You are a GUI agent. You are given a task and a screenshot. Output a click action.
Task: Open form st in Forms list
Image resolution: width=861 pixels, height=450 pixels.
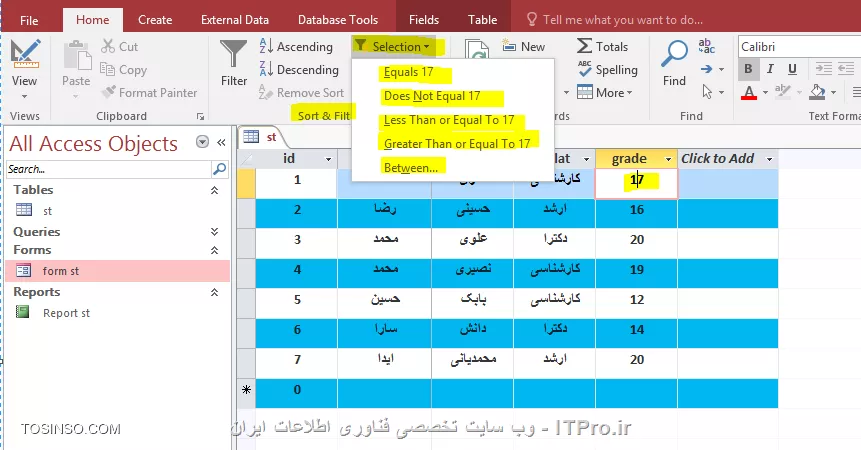pyautogui.click(x=118, y=271)
